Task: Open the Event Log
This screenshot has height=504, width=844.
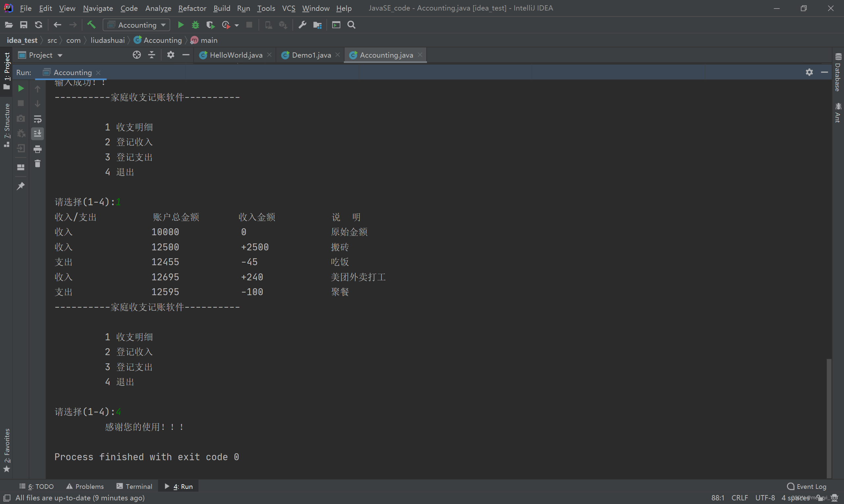Action: pos(806,486)
